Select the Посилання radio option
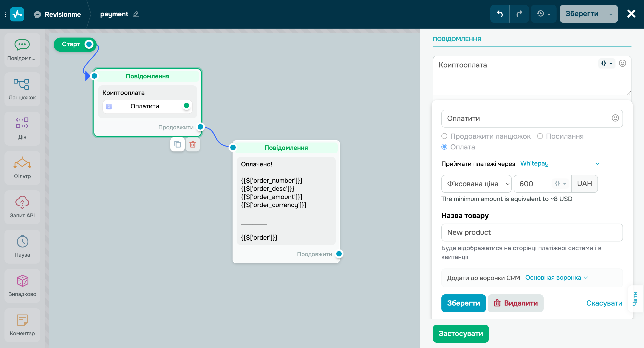644x348 pixels. tap(540, 136)
